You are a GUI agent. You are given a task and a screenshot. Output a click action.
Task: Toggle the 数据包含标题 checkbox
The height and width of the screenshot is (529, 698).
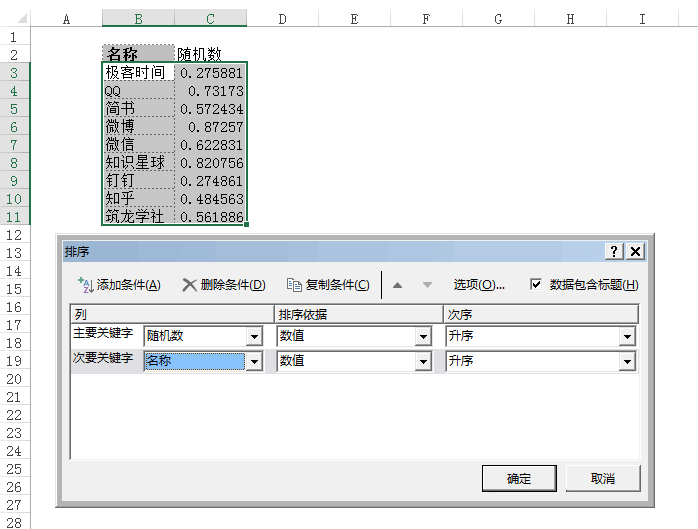pyautogui.click(x=536, y=284)
